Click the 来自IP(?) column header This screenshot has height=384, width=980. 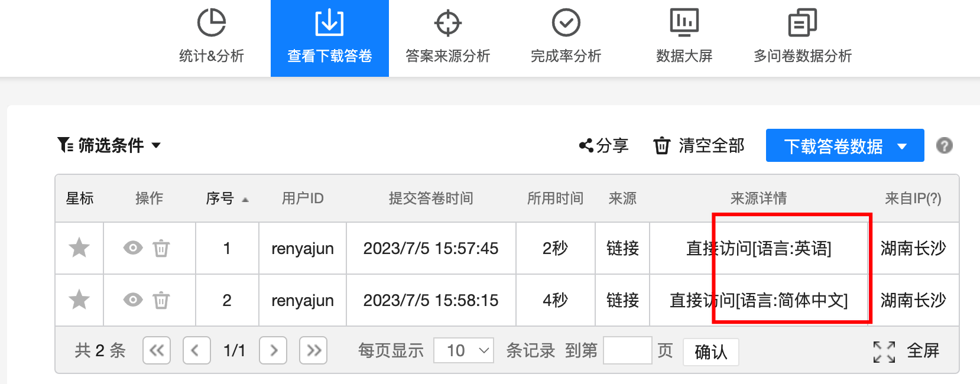click(x=913, y=198)
